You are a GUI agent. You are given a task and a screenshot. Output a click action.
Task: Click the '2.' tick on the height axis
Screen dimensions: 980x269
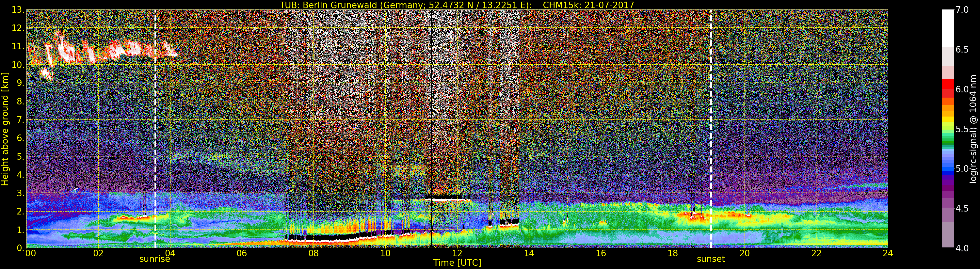coord(21,211)
